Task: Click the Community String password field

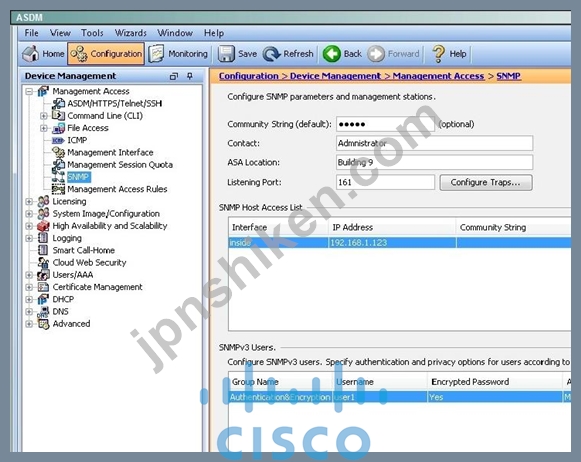Action: pyautogui.click(x=385, y=124)
